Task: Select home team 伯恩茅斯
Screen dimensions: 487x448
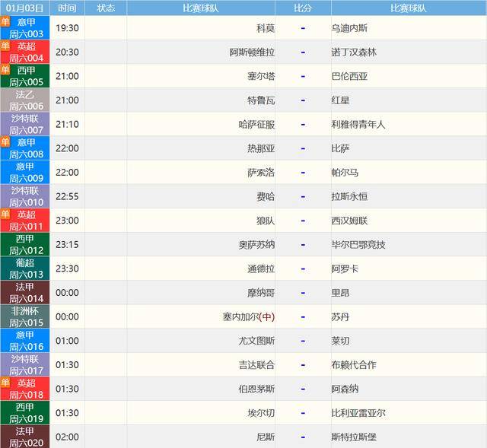Action: [x=256, y=389]
